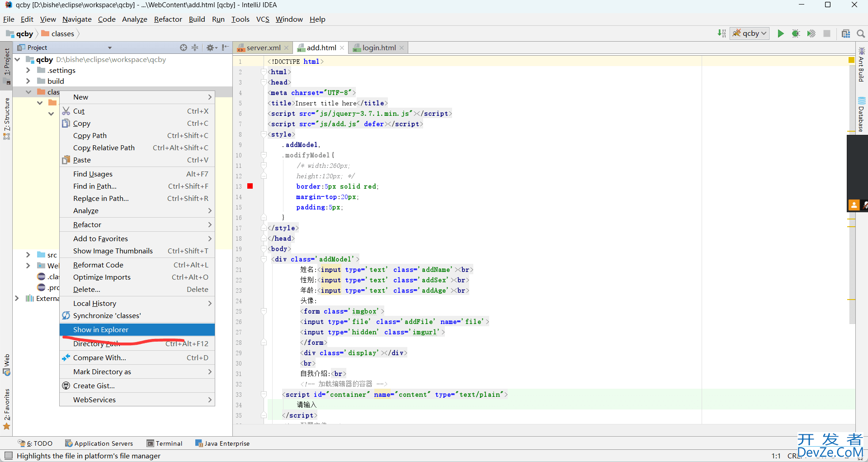Open qcby run configuration dropdown

coord(750,33)
